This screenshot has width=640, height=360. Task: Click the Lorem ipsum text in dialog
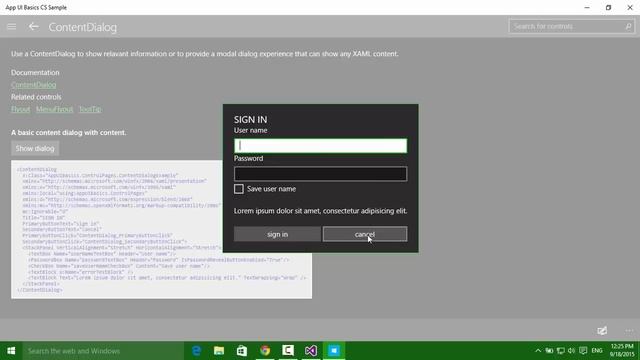tap(320, 211)
